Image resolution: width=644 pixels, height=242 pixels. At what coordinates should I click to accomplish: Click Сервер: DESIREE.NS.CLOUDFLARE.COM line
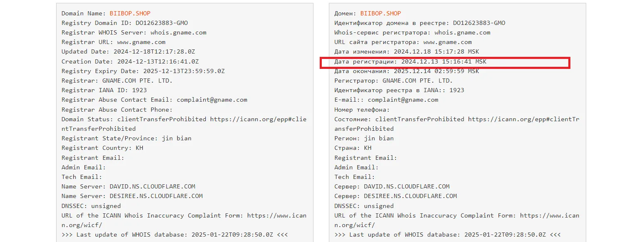coord(396,196)
